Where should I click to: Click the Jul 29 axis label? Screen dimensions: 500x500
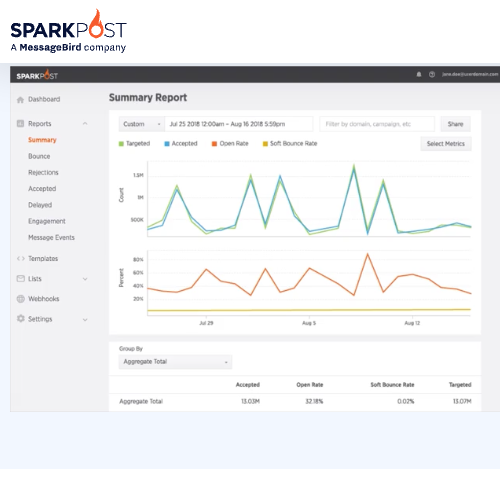click(x=206, y=323)
